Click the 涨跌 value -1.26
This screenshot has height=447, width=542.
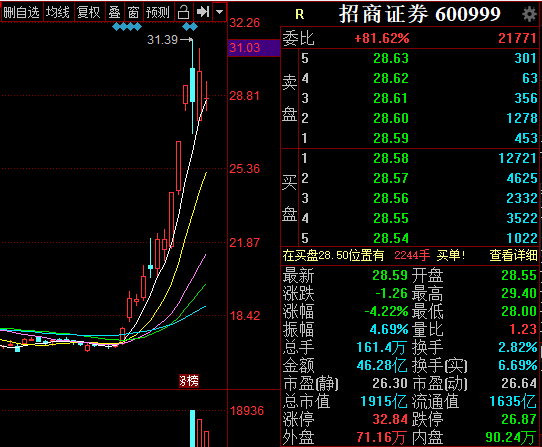pyautogui.click(x=392, y=293)
